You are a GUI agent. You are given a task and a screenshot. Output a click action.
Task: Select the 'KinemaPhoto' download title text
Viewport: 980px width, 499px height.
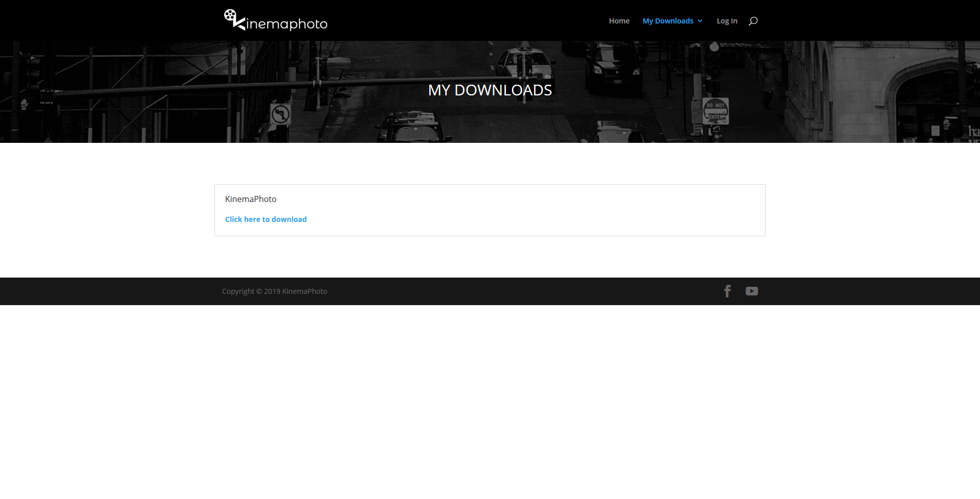251,199
